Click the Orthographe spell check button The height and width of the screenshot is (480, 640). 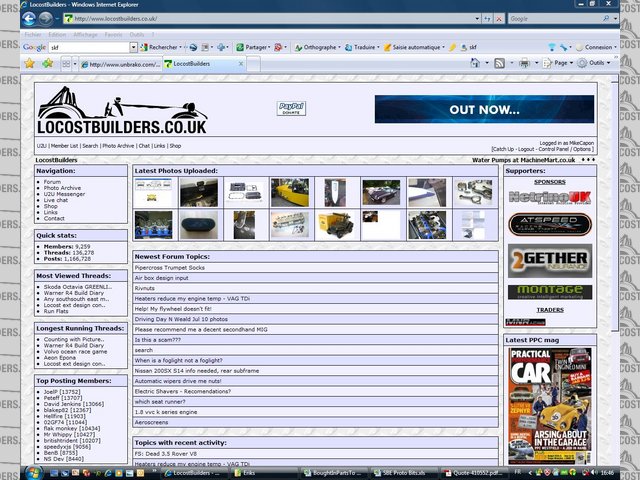tap(318, 47)
